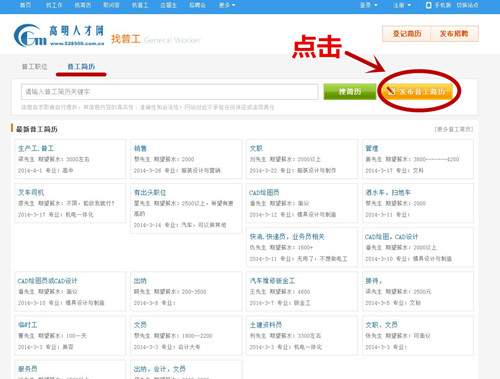This screenshot has width=500, height=379.
Task: Open the CAD绘图员或CAD设计 resume
Action: [47, 281]
